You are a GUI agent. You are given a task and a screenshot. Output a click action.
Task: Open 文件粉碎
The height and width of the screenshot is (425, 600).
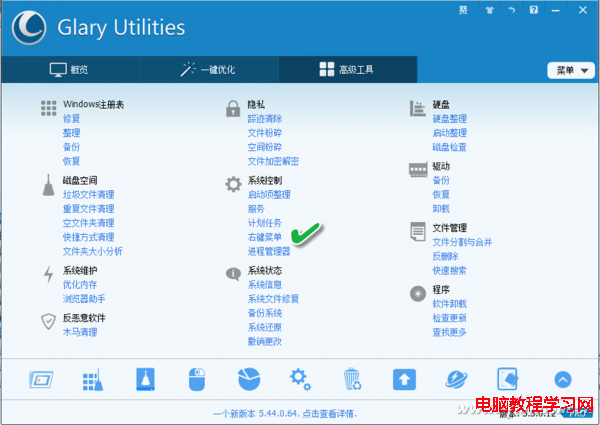click(265, 133)
